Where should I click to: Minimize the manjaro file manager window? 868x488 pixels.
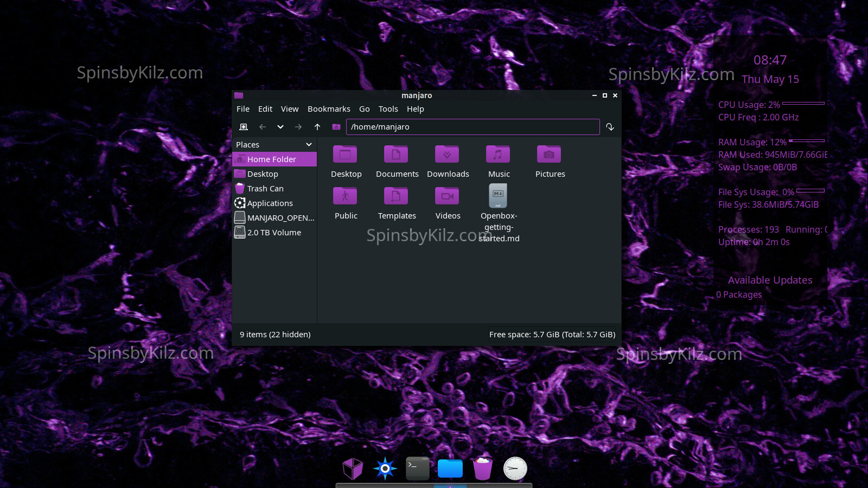click(x=595, y=95)
